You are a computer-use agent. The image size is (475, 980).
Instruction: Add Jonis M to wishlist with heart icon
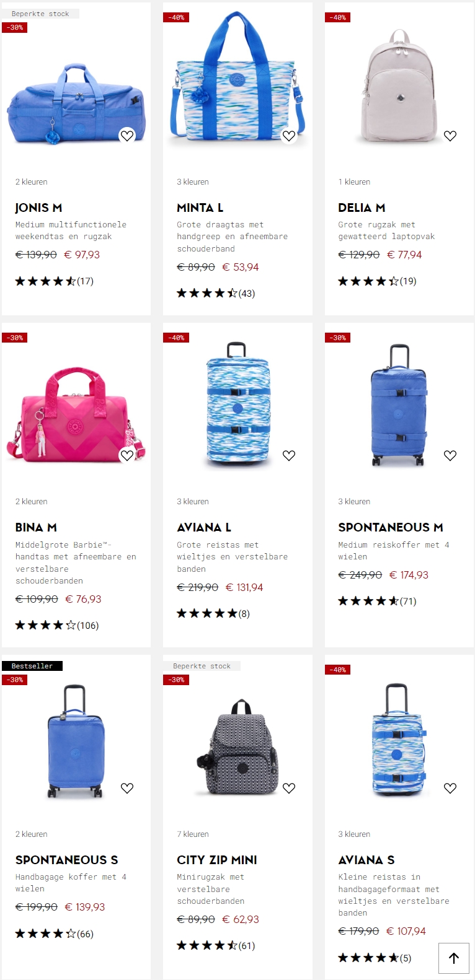127,136
